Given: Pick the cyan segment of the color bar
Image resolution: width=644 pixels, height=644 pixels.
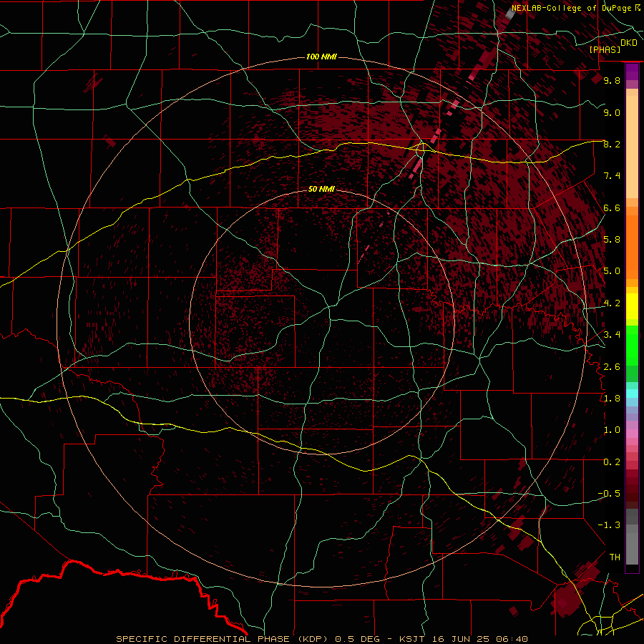Looking at the screenshot, I should pos(632,394).
